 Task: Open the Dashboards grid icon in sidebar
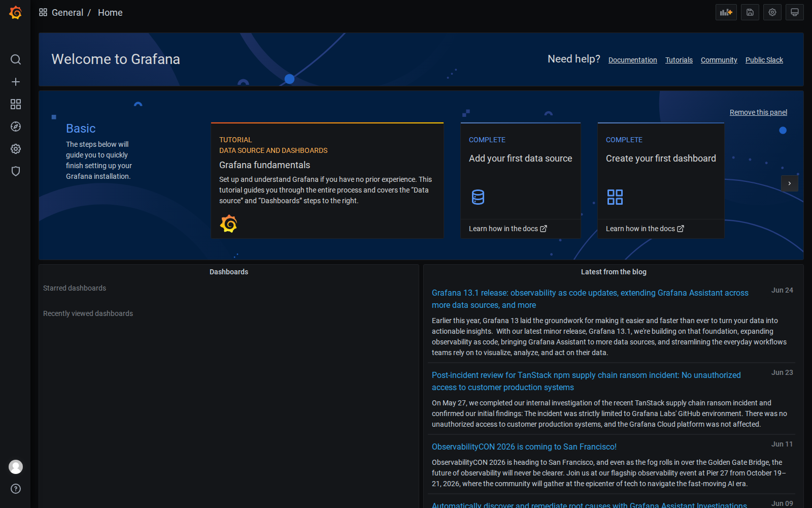16,104
